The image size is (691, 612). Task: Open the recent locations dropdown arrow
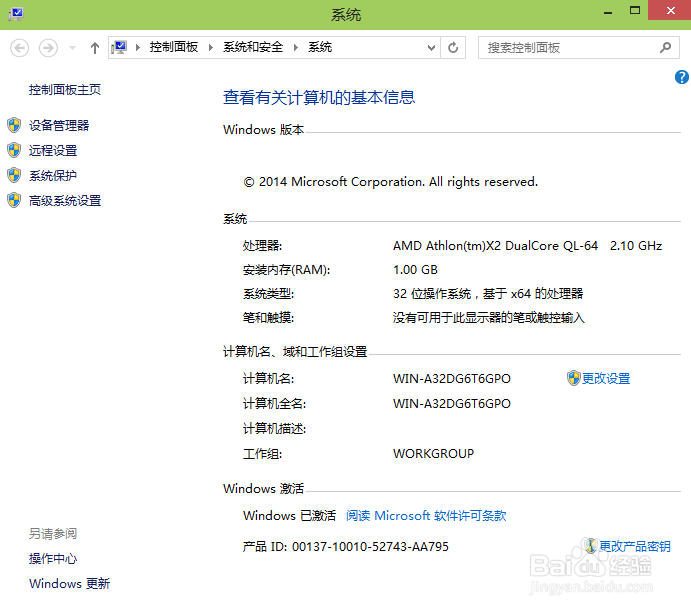pyautogui.click(x=73, y=48)
